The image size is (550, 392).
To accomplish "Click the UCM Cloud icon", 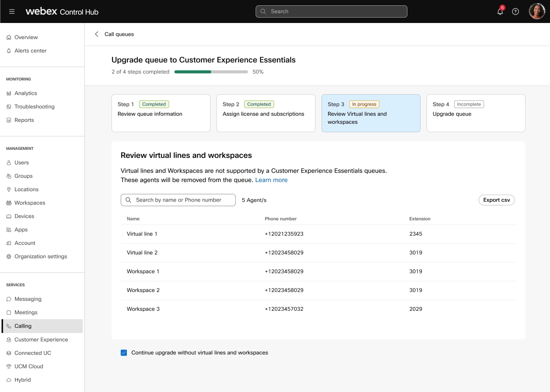I will (x=9, y=367).
